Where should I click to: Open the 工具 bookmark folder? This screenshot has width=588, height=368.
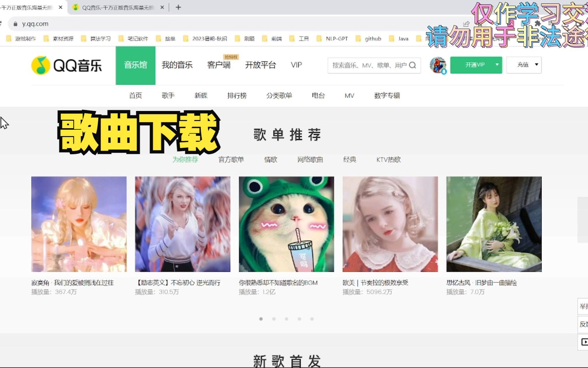coord(299,39)
